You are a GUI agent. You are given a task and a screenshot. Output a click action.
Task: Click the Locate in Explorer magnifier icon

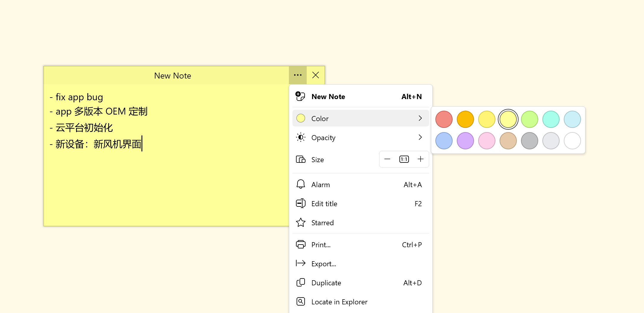(x=300, y=301)
